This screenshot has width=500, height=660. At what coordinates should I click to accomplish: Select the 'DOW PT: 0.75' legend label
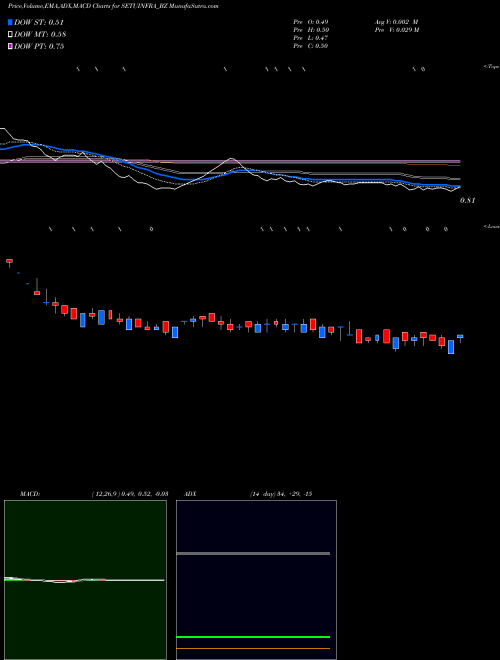click(39, 46)
